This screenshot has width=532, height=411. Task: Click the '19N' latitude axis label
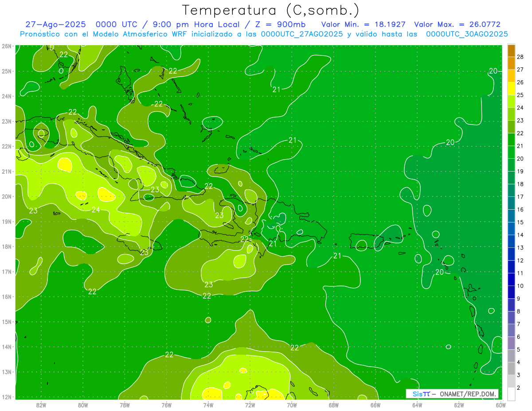point(6,221)
